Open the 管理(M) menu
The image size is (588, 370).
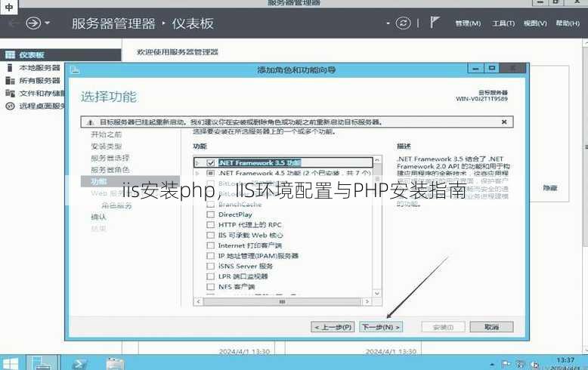click(468, 23)
